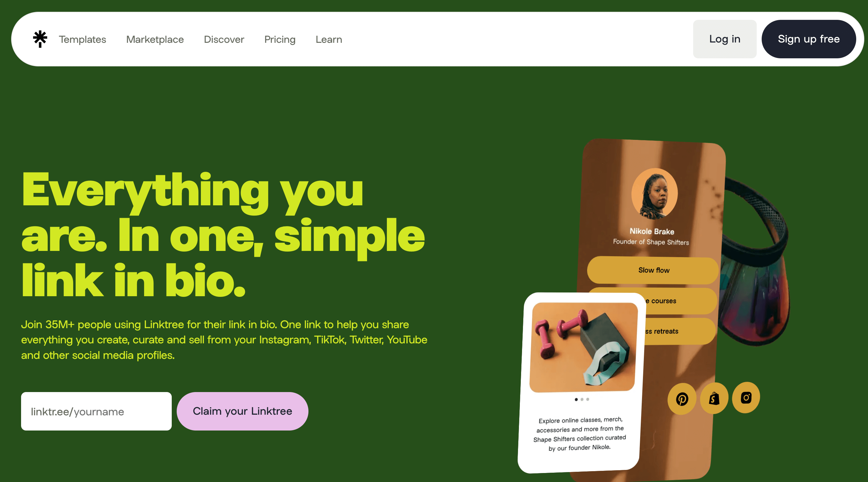Click the Sign up free button
The width and height of the screenshot is (868, 482).
(809, 38)
